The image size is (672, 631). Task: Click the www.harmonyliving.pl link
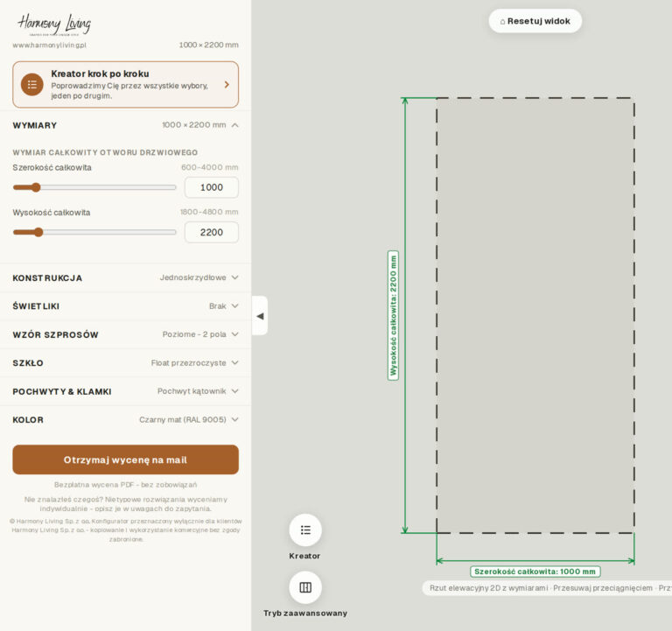[49, 45]
